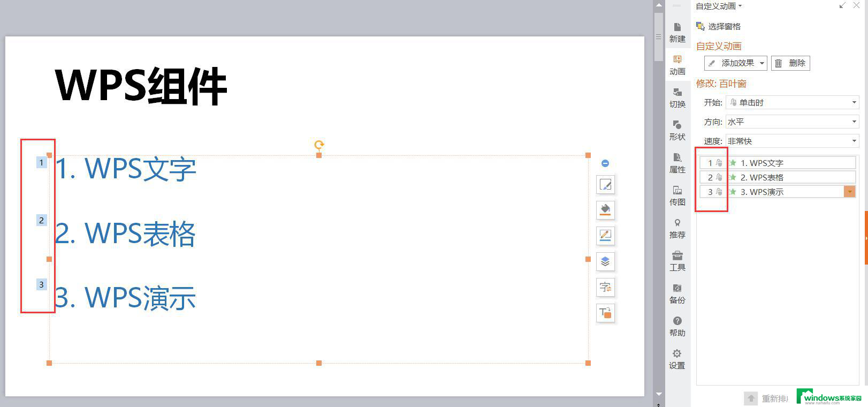This screenshot has height=407, width=868.
Task: Click the scrollbar up arrow
Action: point(659,5)
